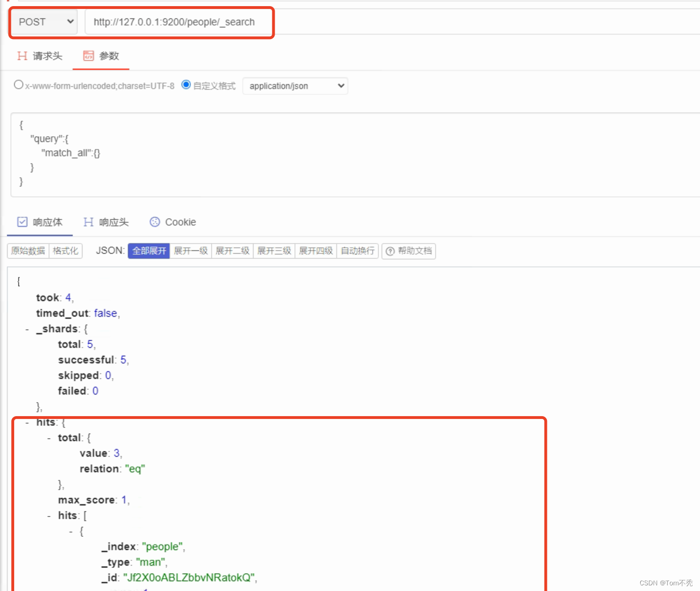Click 展开一级 to expand first level
The width and height of the screenshot is (700, 591).
[x=191, y=251]
